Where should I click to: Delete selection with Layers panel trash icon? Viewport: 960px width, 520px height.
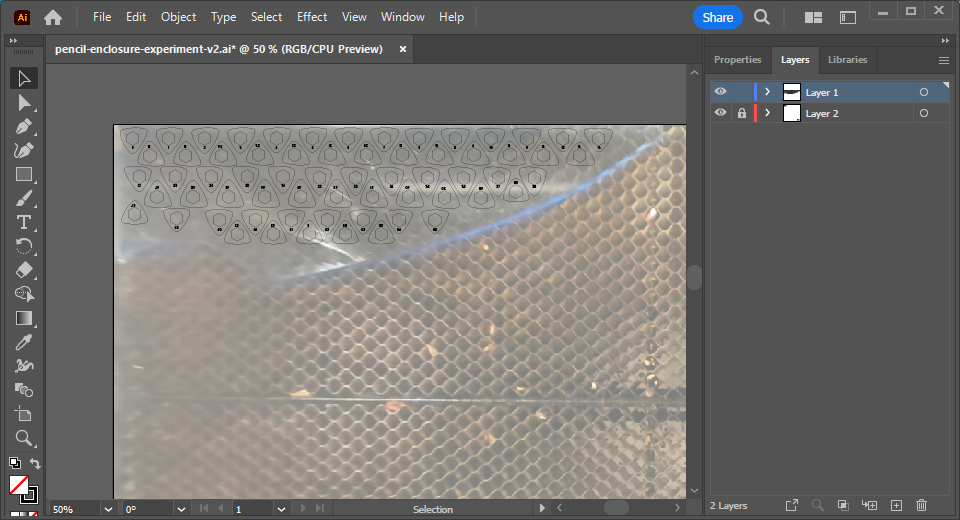click(x=922, y=506)
